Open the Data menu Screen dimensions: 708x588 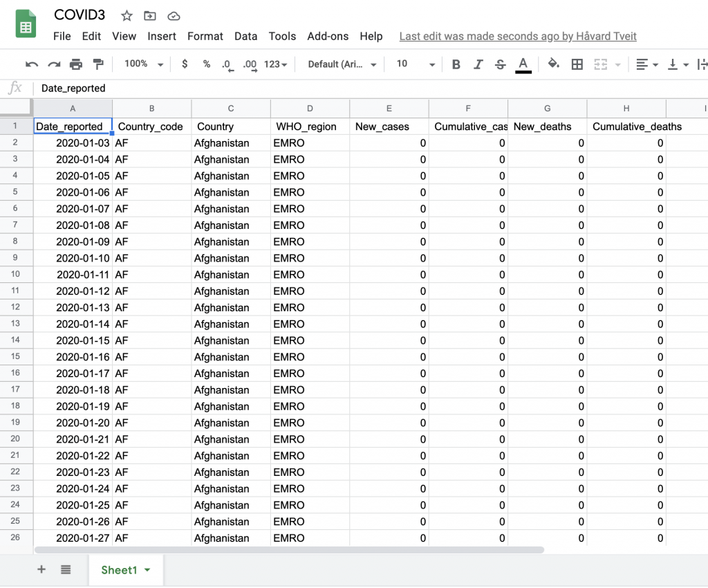245,36
